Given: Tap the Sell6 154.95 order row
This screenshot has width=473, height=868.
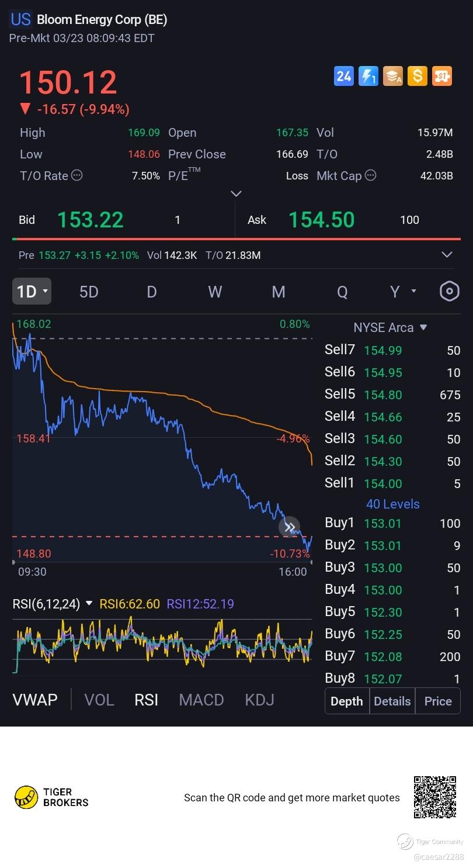Looking at the screenshot, I should pos(392,372).
